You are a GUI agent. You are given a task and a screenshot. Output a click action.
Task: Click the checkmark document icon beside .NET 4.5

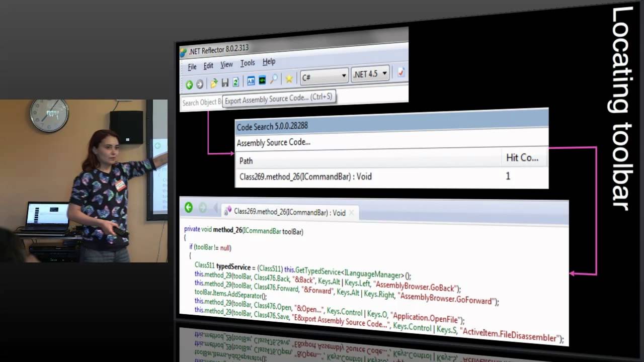(401, 72)
